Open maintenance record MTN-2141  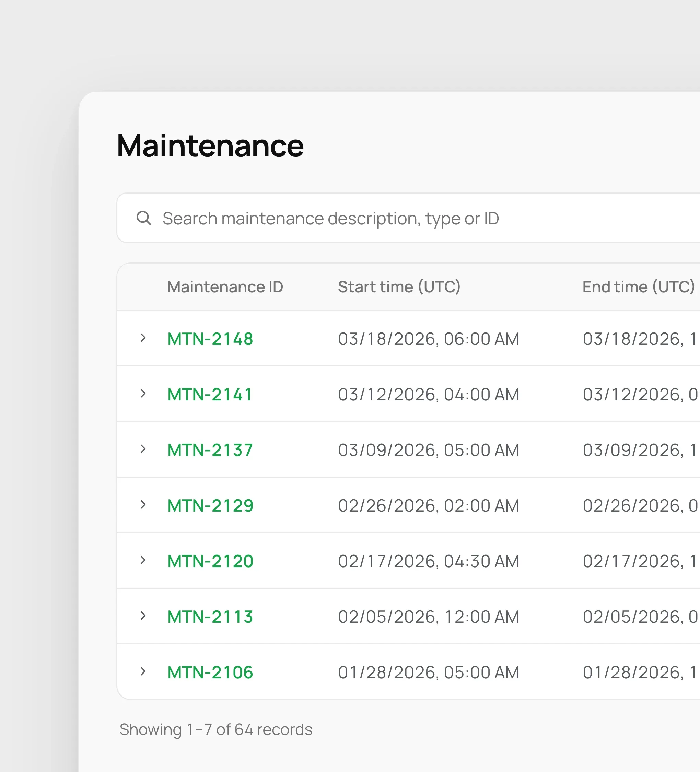pyautogui.click(x=210, y=395)
